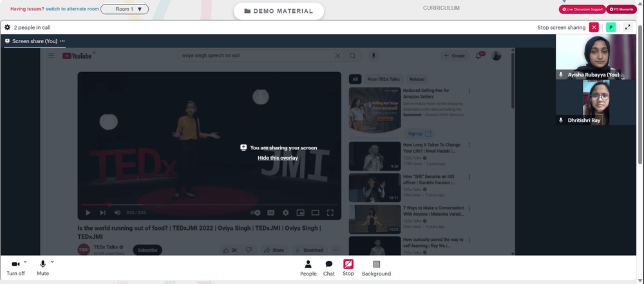Image resolution: width=644 pixels, height=284 pixels.
Task: Open the Chat panel
Action: 329,268
